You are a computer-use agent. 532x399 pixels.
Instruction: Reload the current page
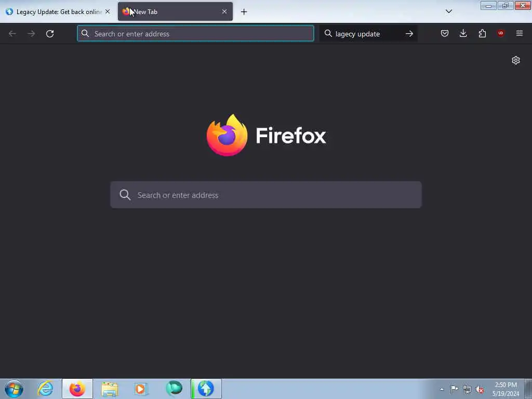(x=50, y=34)
